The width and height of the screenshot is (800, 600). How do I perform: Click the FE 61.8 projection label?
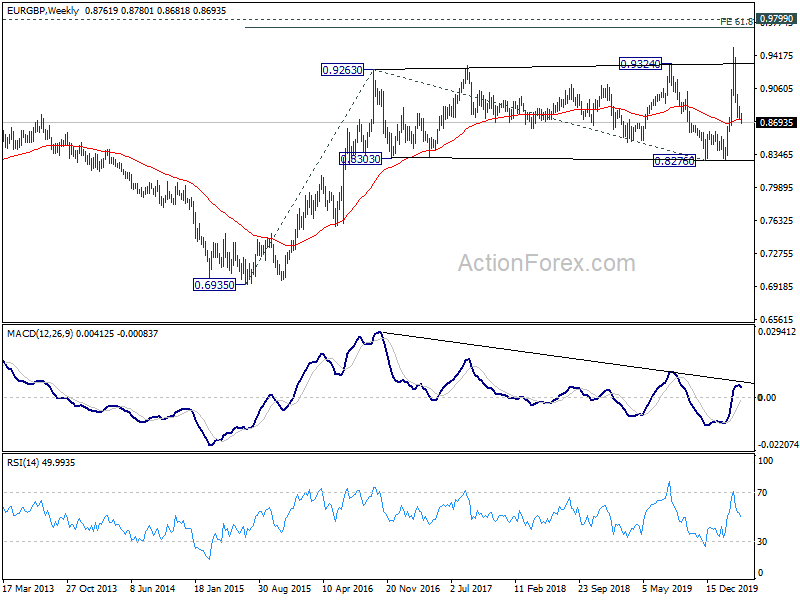coord(736,21)
